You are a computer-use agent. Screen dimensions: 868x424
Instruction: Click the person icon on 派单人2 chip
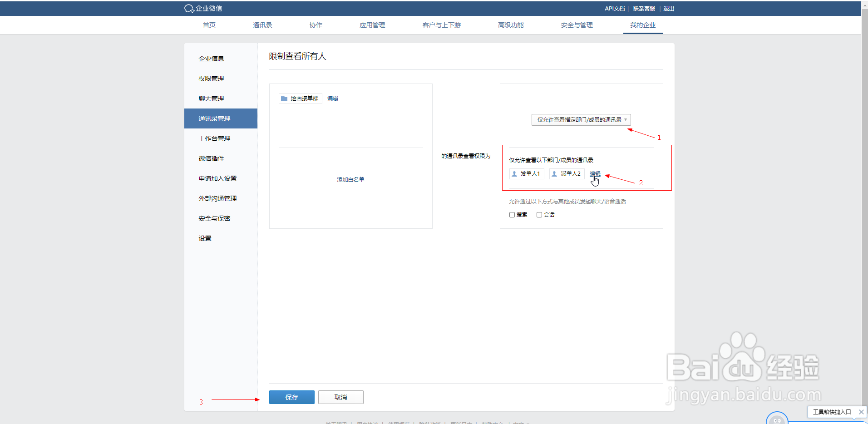554,173
